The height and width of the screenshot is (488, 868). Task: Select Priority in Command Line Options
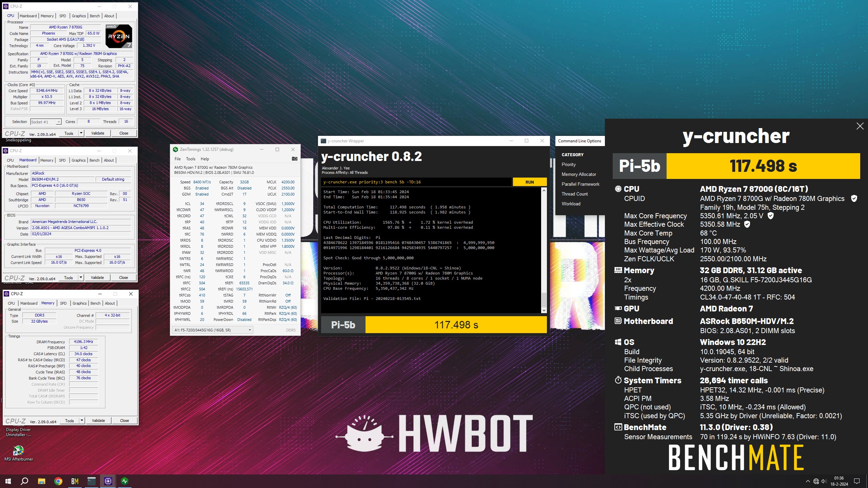[x=569, y=164]
